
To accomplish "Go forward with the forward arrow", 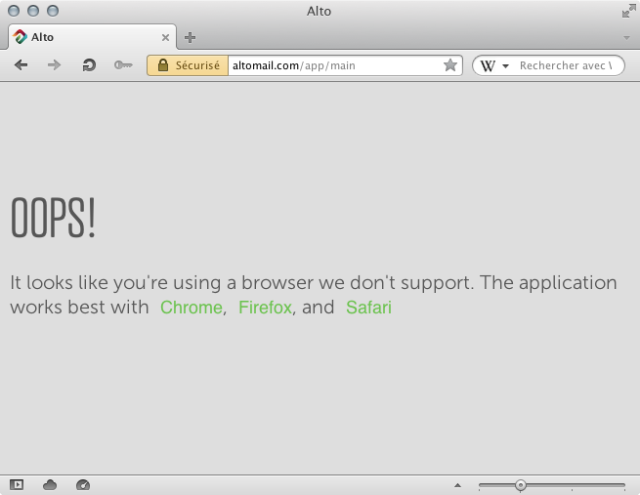I will [54, 65].
